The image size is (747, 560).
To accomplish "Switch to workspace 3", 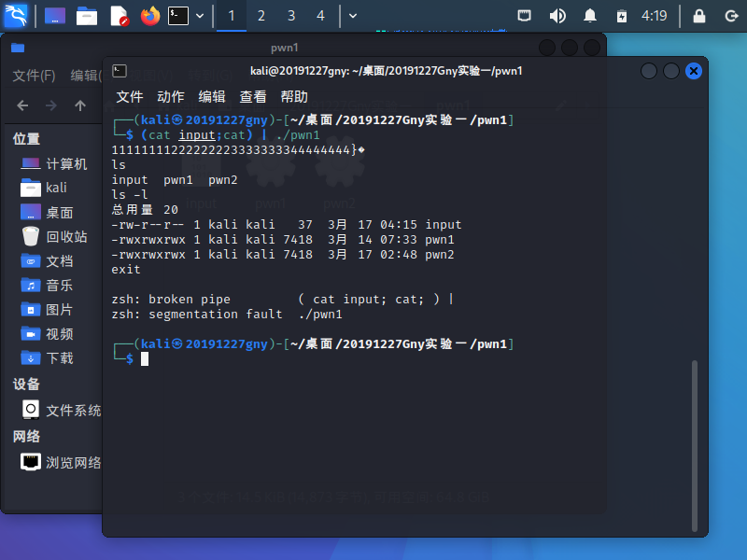I will [291, 16].
